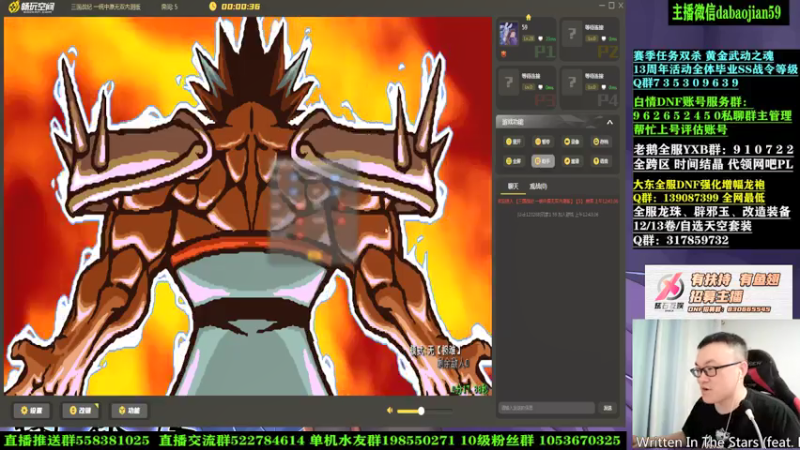The height and width of the screenshot is (450, 800).
Task: Click the 直播推送群558381025 ticker text
Action: pos(77,440)
